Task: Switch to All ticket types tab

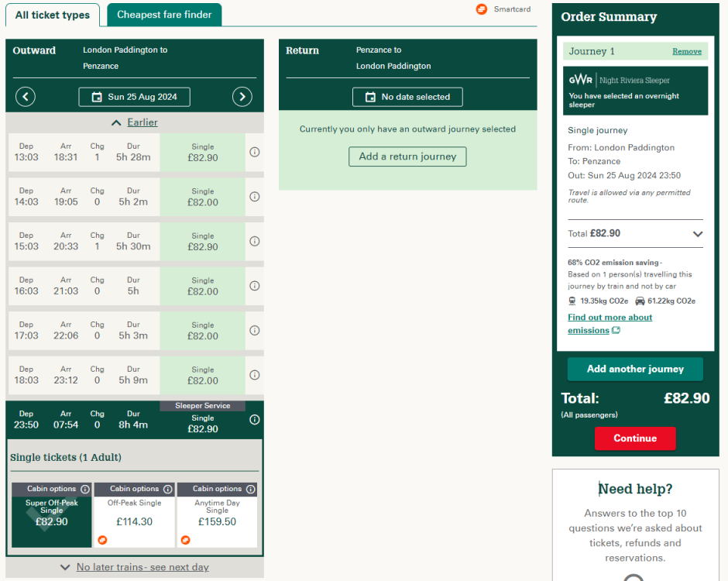Action: (x=53, y=15)
